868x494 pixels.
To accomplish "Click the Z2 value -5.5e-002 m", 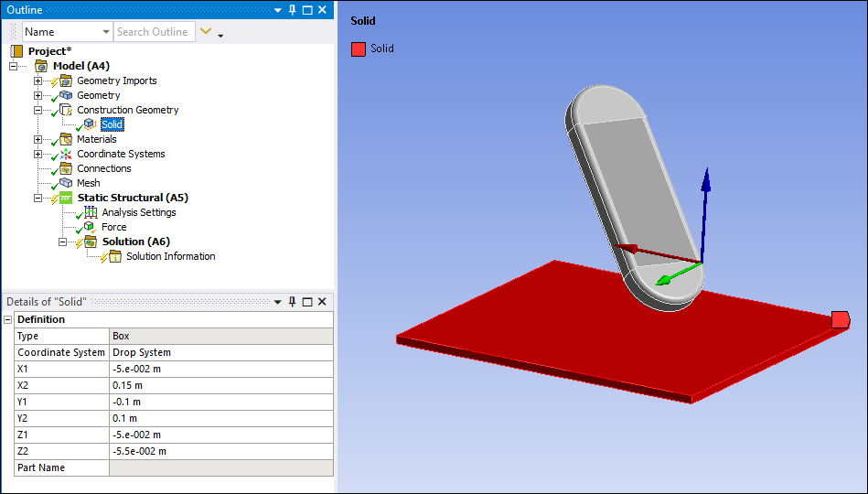I will pyautogui.click(x=221, y=451).
